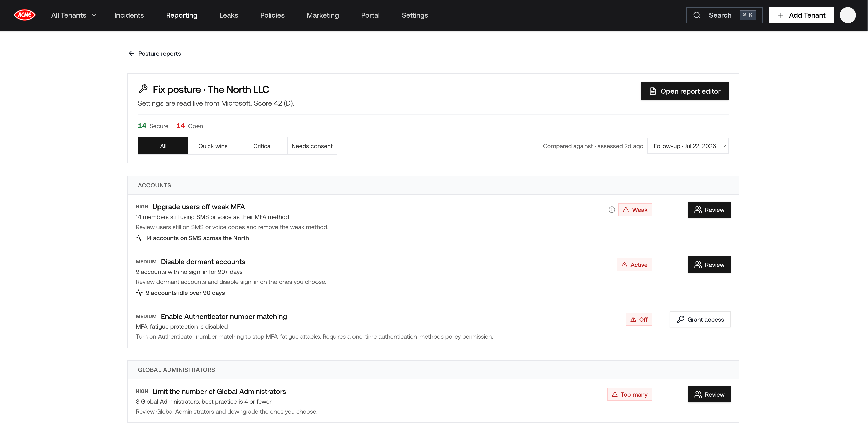This screenshot has height=433, width=868.
Task: Click warning triangle in Active badge
Action: click(624, 265)
